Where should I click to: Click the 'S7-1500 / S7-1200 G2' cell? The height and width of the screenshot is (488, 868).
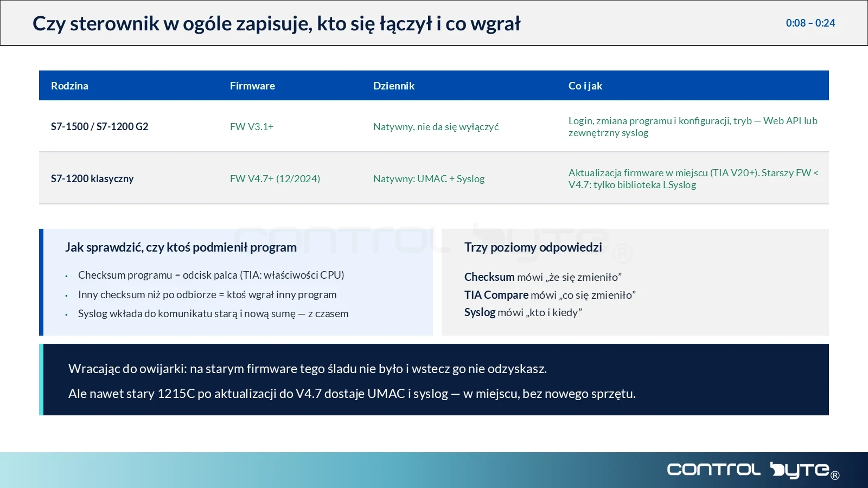99,126
